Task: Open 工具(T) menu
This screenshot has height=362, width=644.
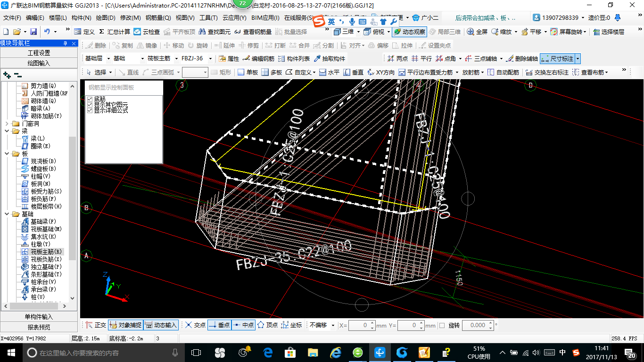Action: tap(208, 18)
